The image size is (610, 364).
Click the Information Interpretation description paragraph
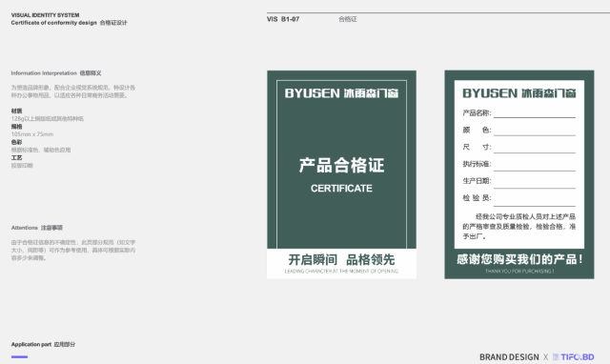pyautogui.click(x=73, y=91)
